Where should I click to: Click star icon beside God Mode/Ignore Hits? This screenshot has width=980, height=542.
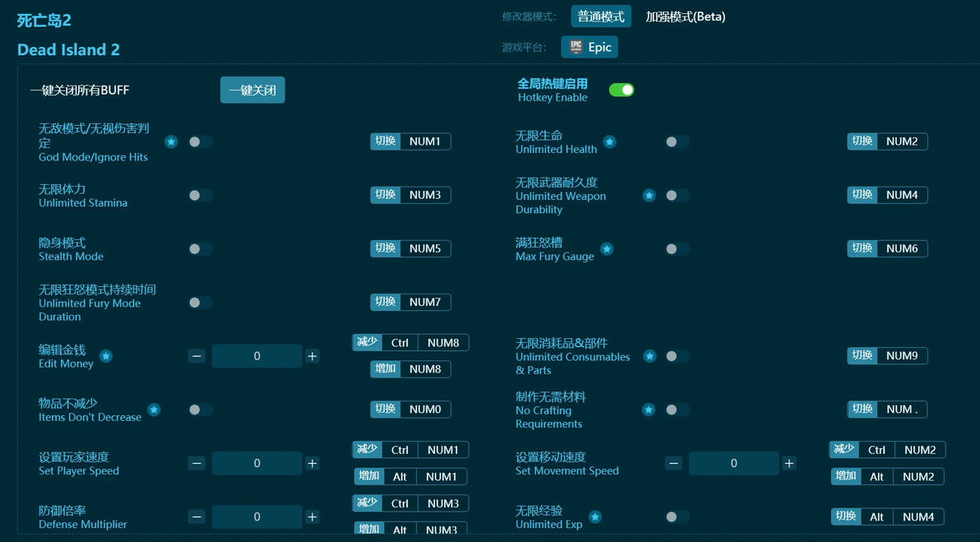[171, 142]
